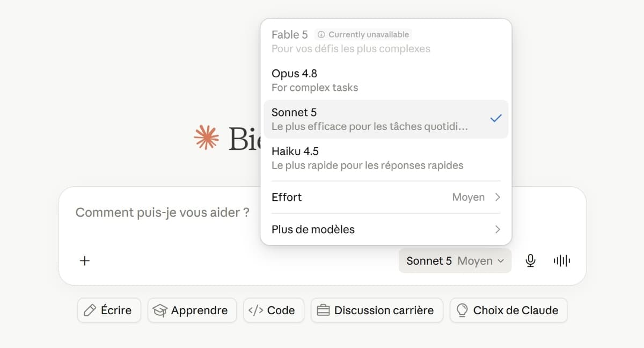Click the blue checkmark on Sonnet 5
Image resolution: width=644 pixels, height=348 pixels.
tap(496, 119)
